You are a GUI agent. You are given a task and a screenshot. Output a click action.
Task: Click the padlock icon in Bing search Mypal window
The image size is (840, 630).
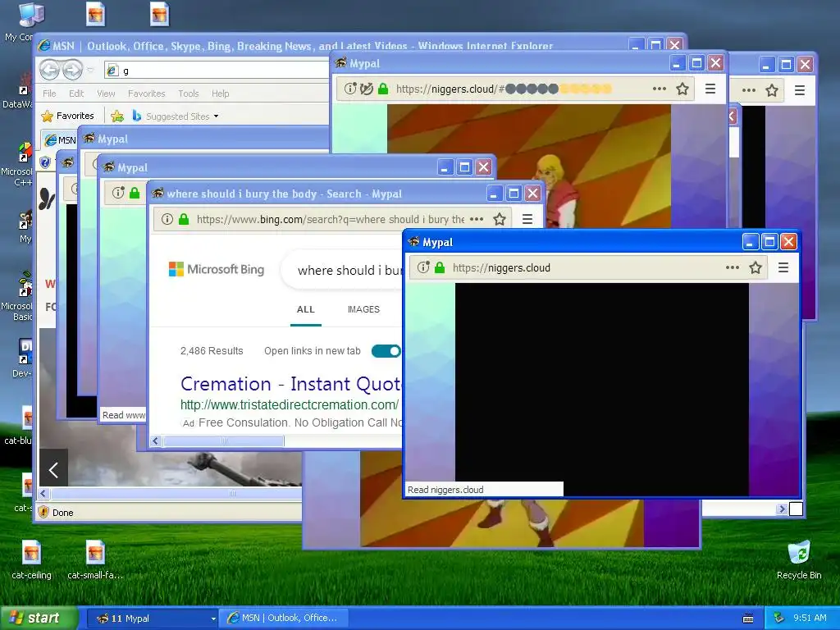coord(184,219)
